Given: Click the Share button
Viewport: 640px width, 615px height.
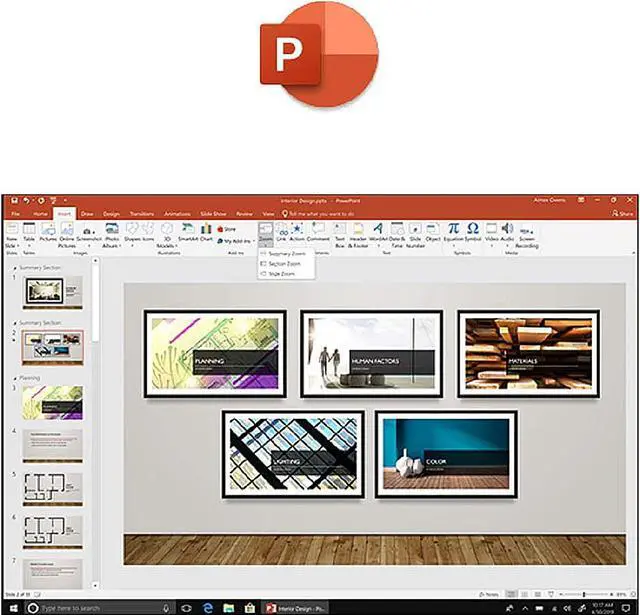Looking at the screenshot, I should click(x=622, y=213).
